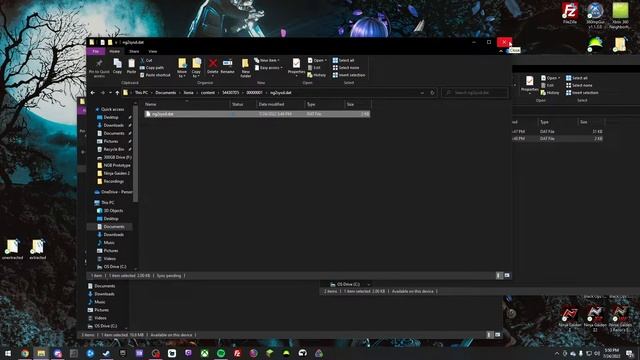This screenshot has height=360, width=640.
Task: Click Copy path in the ribbon
Action: point(152,68)
